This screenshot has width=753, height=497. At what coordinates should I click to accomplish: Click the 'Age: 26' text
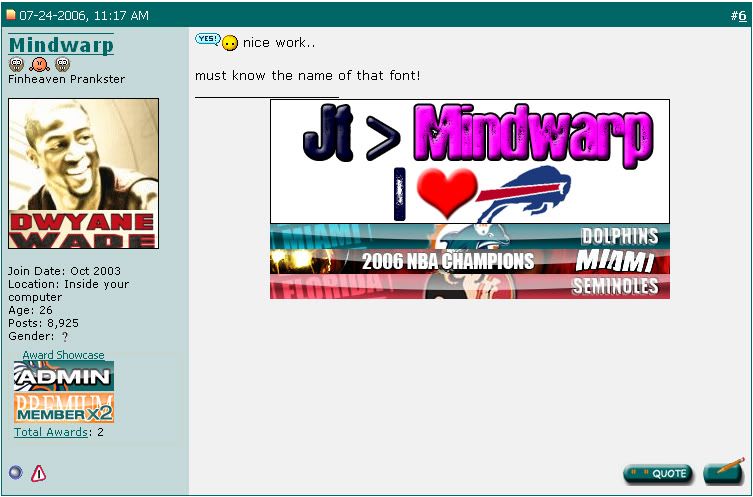[30, 310]
